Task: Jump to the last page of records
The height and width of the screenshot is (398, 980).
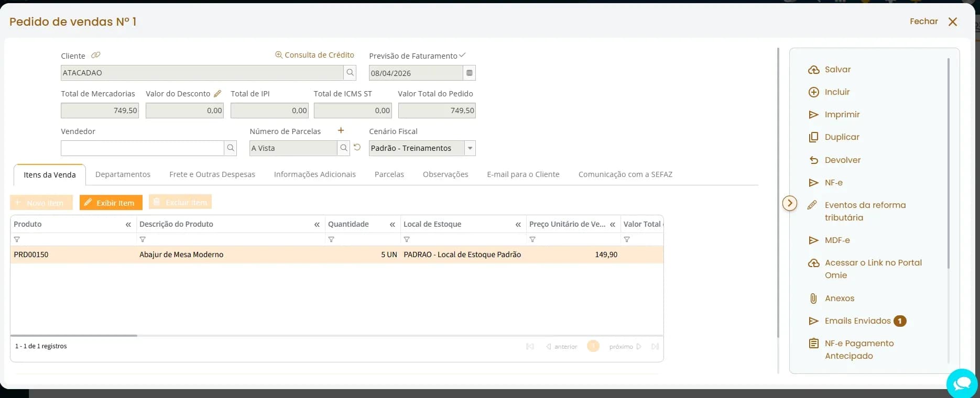Action: point(655,347)
